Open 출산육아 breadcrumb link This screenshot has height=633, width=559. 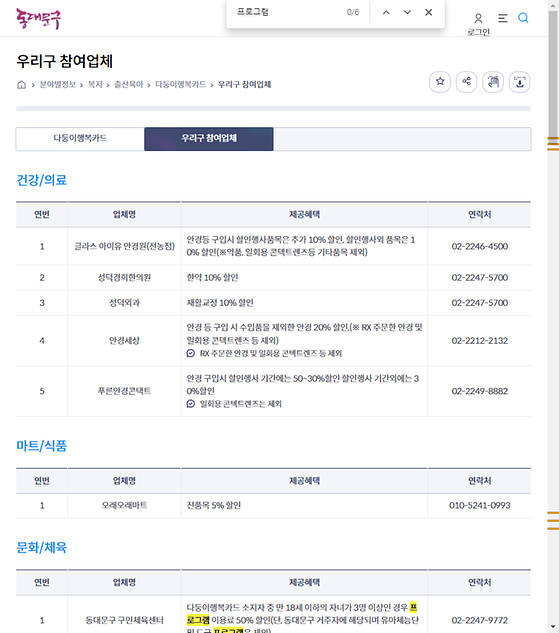click(x=129, y=84)
